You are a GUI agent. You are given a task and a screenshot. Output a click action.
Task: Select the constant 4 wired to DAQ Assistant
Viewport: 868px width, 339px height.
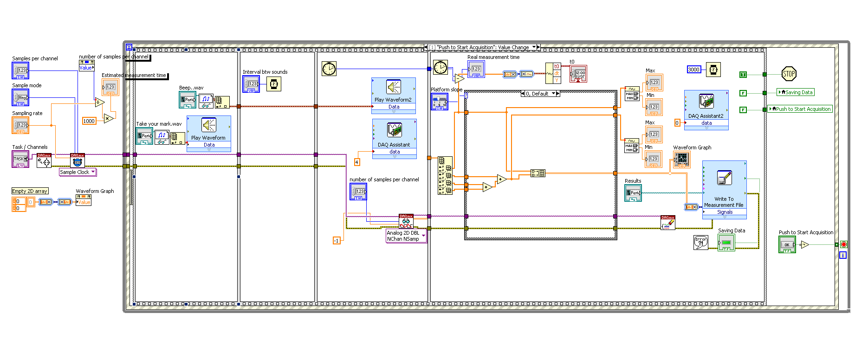[357, 162]
